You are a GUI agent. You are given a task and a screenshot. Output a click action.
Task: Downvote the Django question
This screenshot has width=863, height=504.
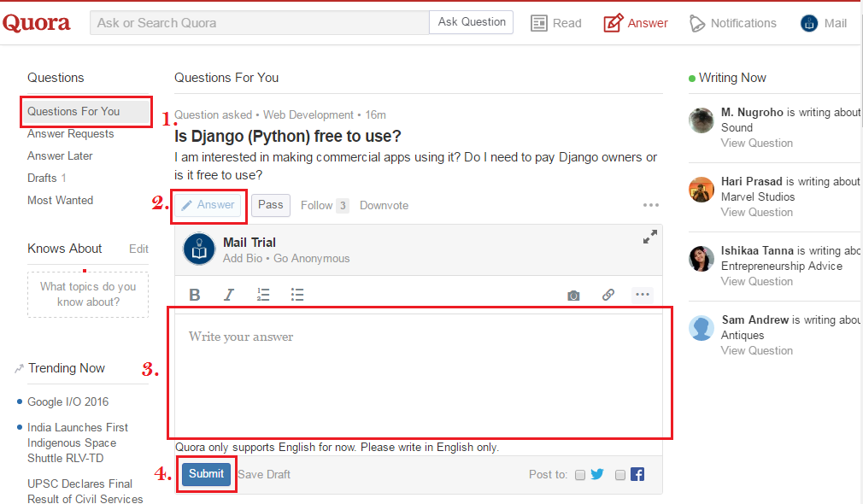pos(385,205)
